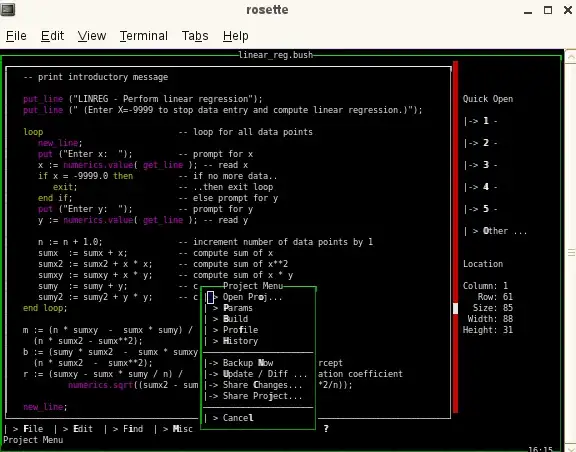Click the Row: 61 value
576x452 pixels.
(495, 297)
